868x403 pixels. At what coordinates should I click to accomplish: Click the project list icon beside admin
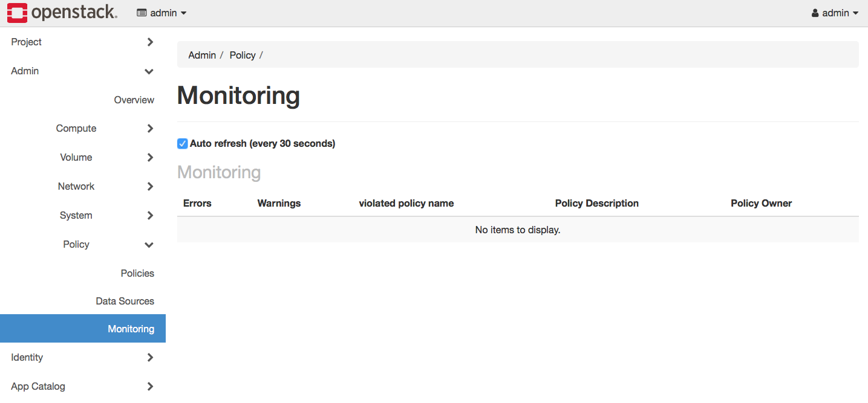tap(142, 13)
